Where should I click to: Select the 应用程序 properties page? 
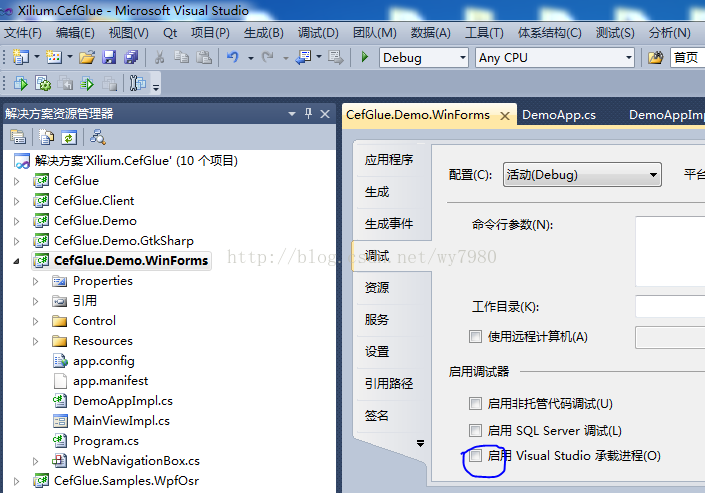click(389, 160)
